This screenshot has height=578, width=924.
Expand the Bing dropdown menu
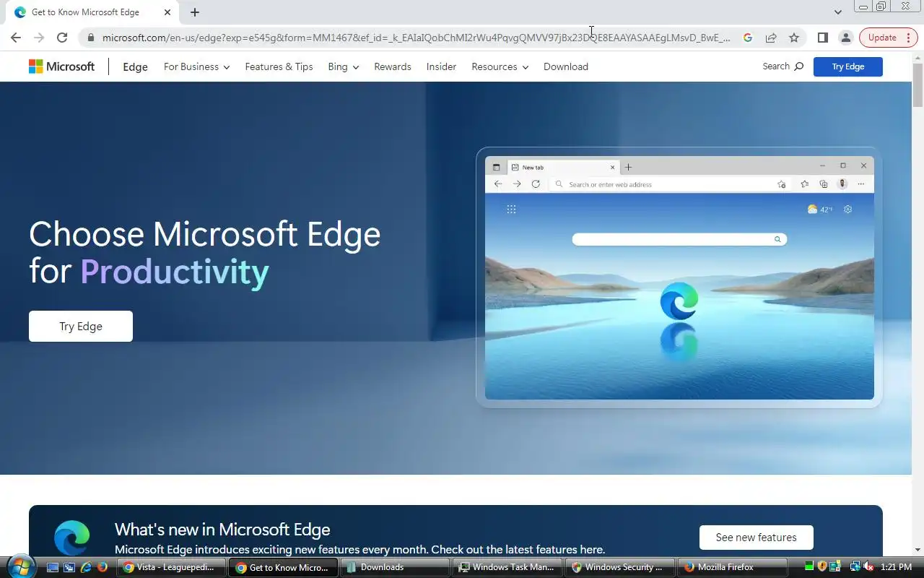343,66
